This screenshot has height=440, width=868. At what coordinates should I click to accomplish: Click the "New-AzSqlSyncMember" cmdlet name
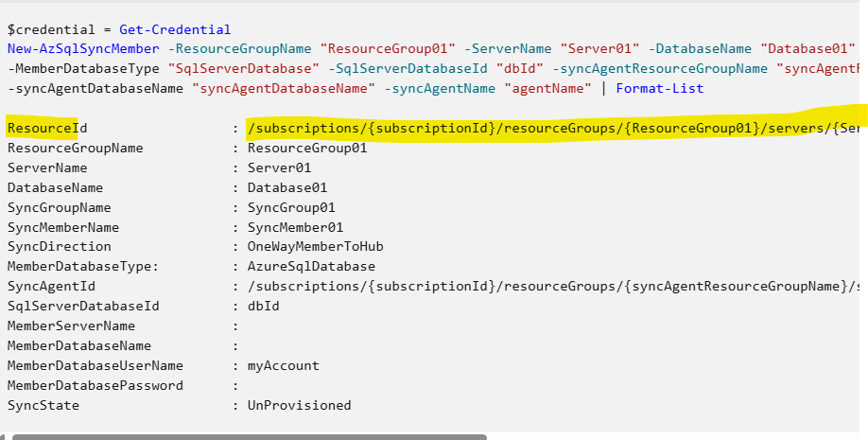pyautogui.click(x=83, y=49)
